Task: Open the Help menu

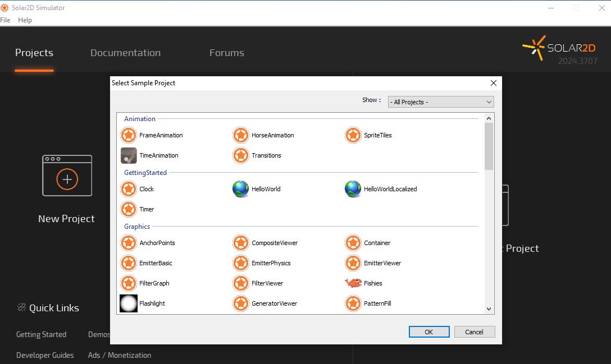Action: click(x=25, y=20)
